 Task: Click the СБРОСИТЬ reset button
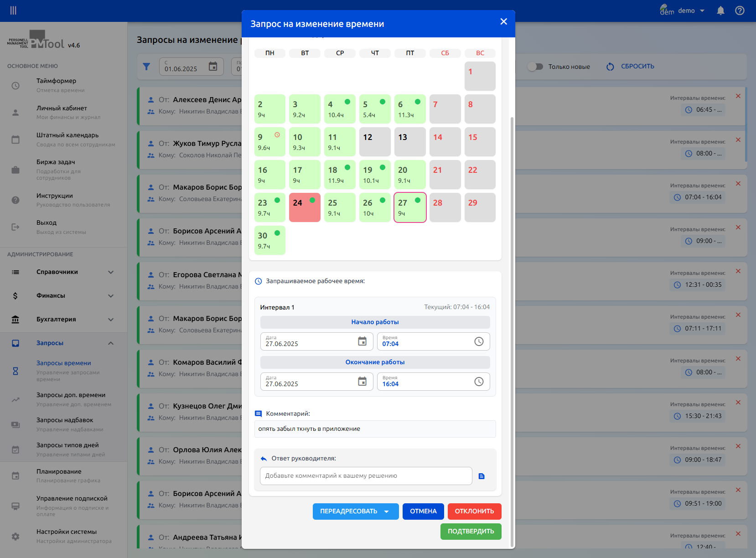630,67
